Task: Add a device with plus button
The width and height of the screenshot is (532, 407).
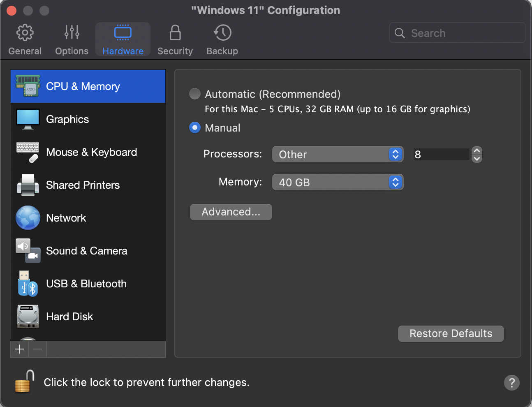Action: click(19, 349)
